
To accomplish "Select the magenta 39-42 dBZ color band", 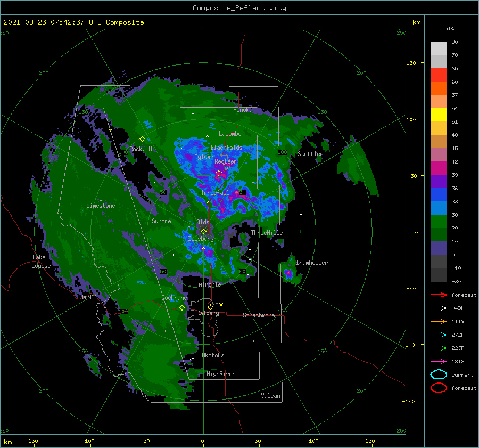I will point(439,168).
